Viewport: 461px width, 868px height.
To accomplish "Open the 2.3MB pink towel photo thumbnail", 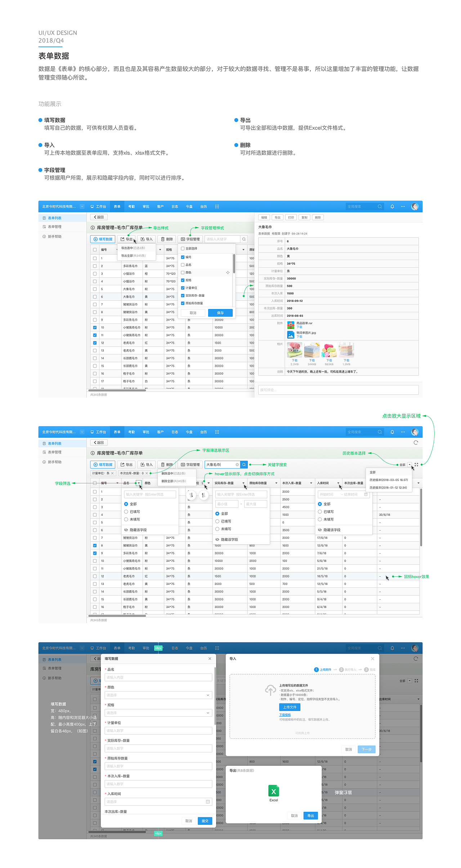I will coord(294,350).
